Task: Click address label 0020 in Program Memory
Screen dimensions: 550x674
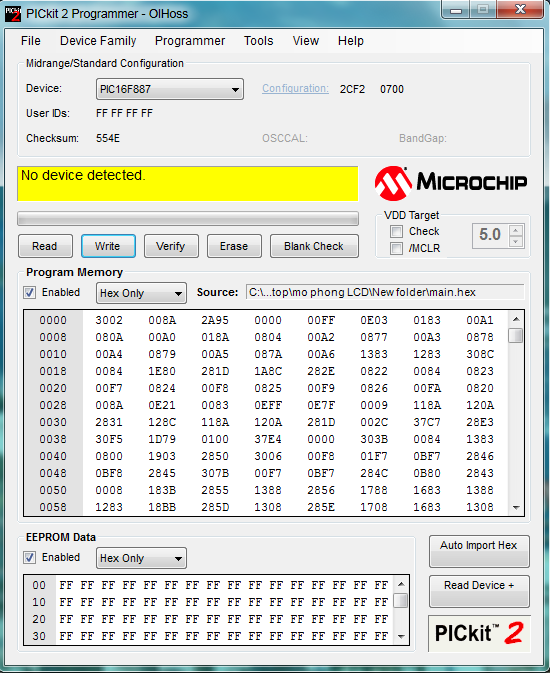Action: [x=53, y=388]
